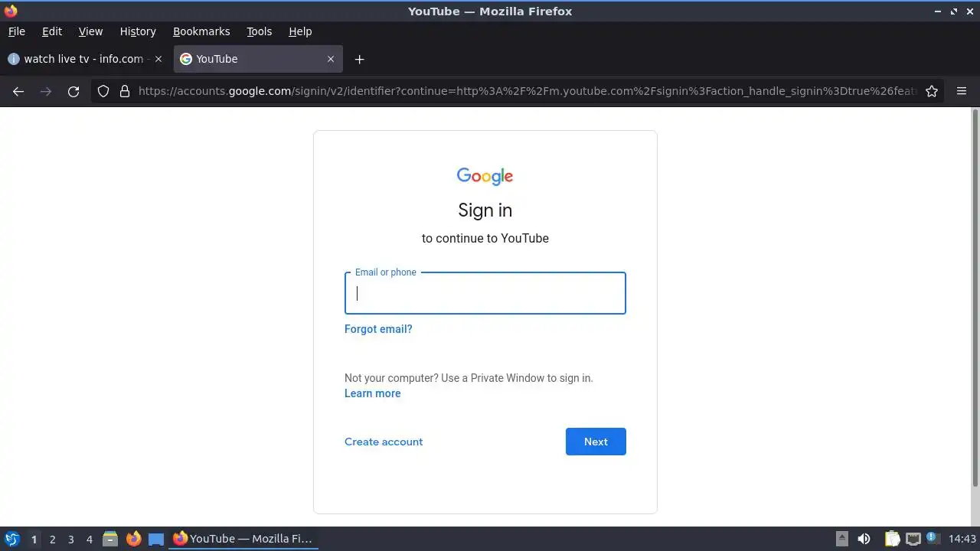Viewport: 980px width, 551px height.
Task: Minimize the Firefox window
Action: tap(938, 11)
